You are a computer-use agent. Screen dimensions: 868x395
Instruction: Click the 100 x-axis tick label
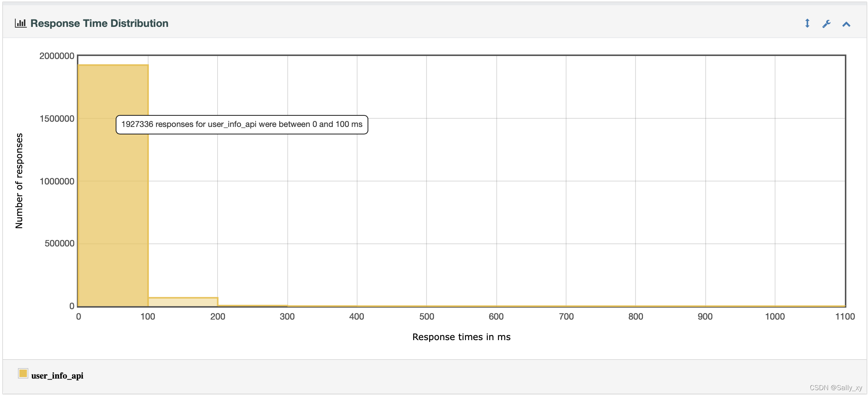(x=148, y=317)
